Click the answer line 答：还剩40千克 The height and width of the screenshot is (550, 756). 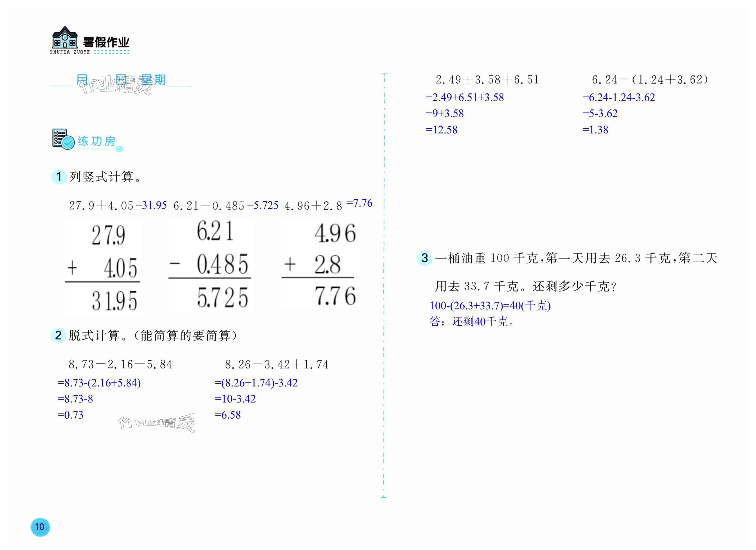click(472, 321)
